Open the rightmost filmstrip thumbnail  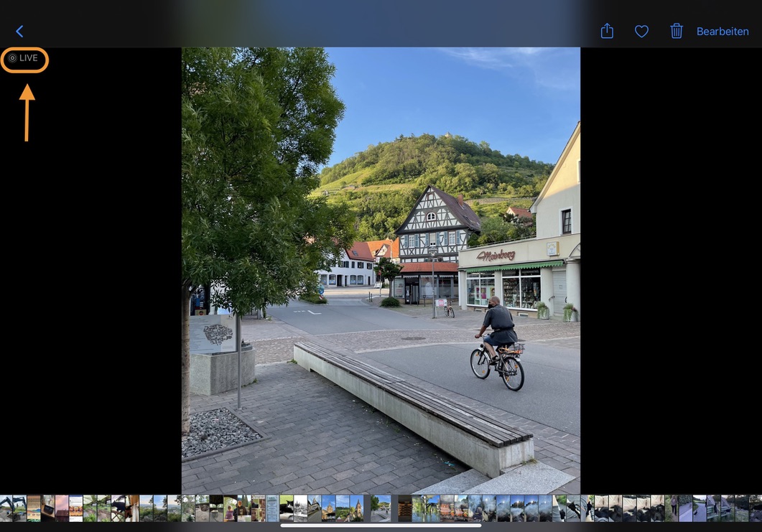[756, 508]
